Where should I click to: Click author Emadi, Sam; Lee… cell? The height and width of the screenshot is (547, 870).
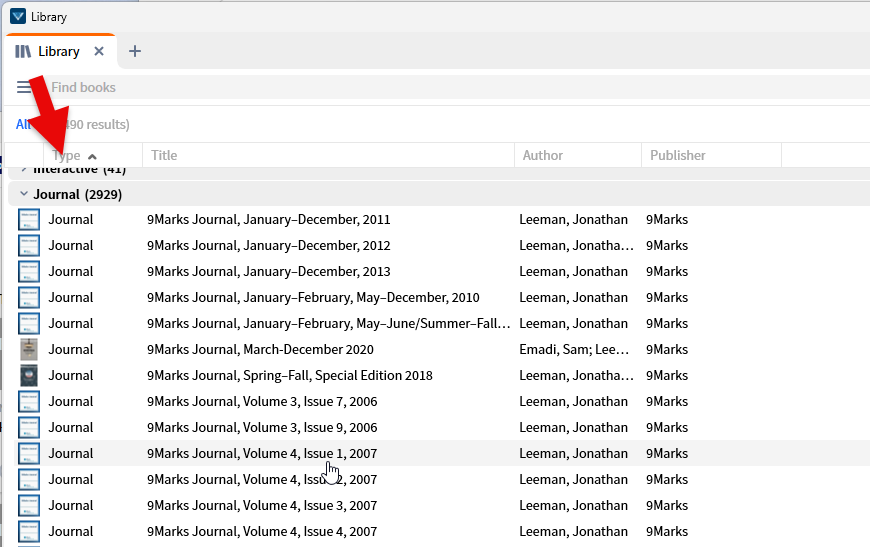pos(574,350)
